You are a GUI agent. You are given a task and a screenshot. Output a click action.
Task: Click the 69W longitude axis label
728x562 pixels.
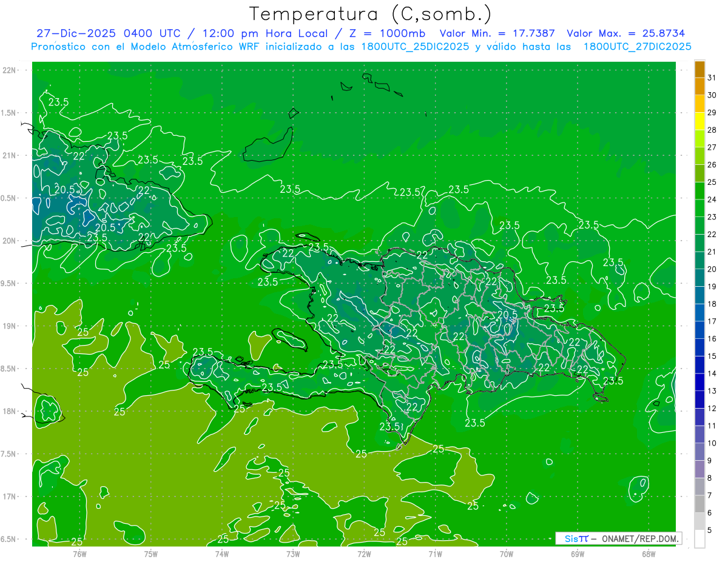(x=578, y=554)
